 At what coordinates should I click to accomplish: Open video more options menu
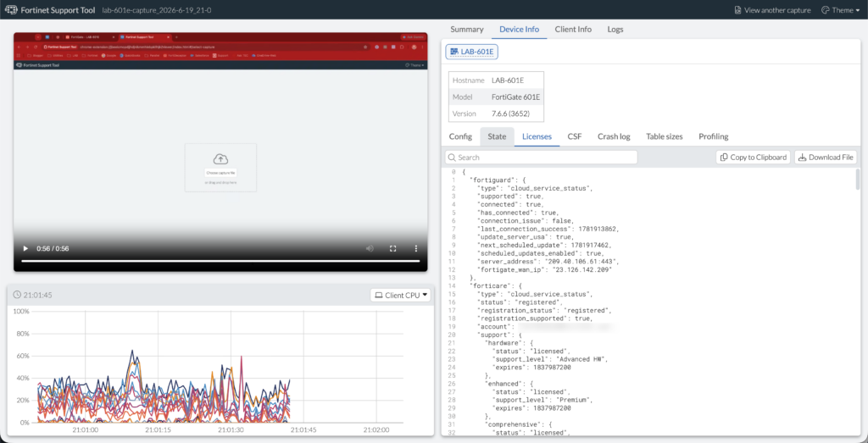click(416, 249)
